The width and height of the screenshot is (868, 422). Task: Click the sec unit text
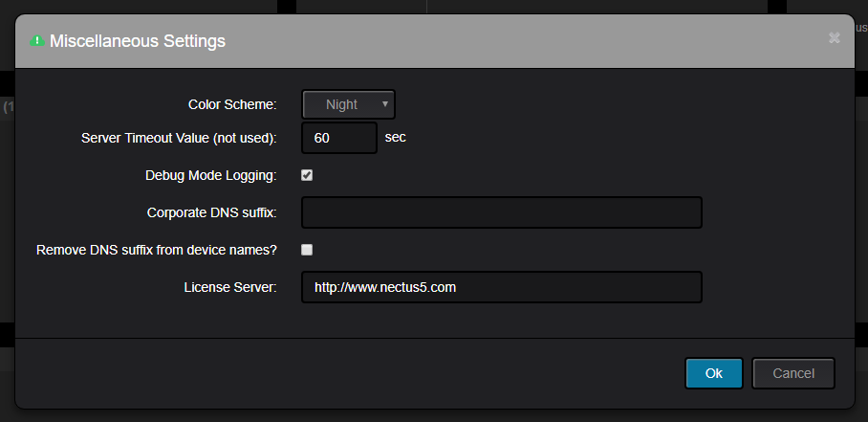(395, 138)
